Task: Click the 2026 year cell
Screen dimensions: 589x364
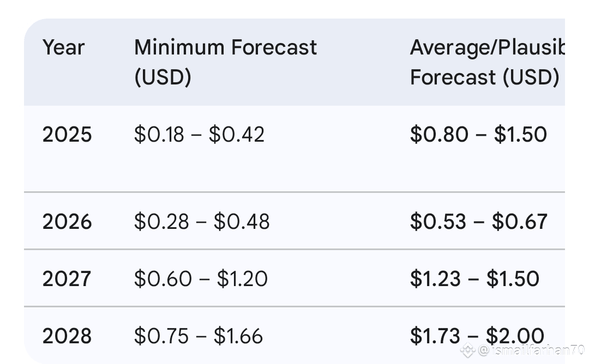Action: click(x=67, y=221)
